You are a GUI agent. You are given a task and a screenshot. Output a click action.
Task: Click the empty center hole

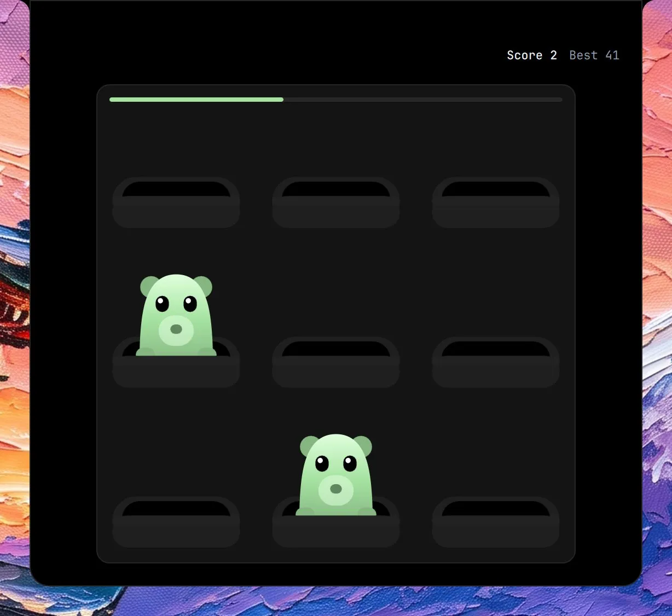pyautogui.click(x=336, y=362)
